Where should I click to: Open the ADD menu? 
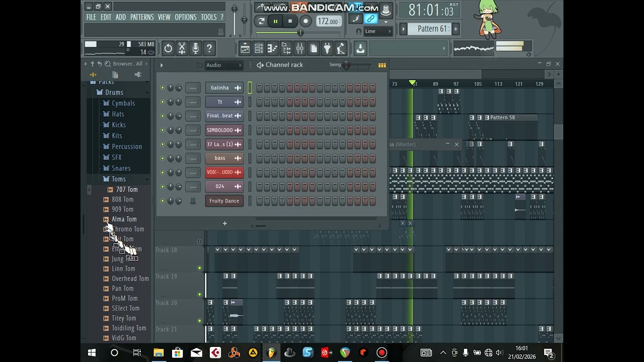click(121, 17)
